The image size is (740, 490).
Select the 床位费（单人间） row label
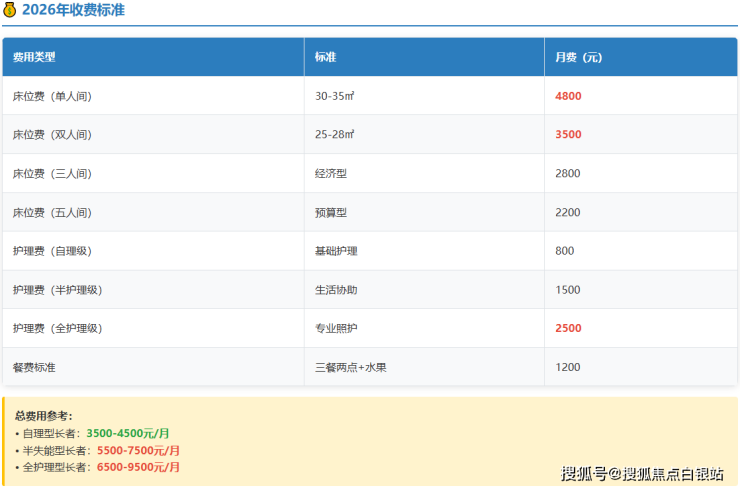[x=58, y=96]
